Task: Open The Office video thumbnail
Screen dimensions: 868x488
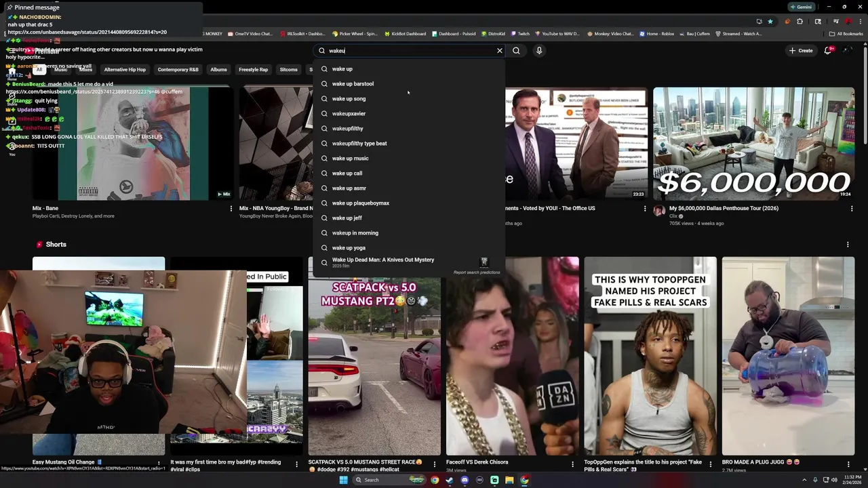Action: 576,144
